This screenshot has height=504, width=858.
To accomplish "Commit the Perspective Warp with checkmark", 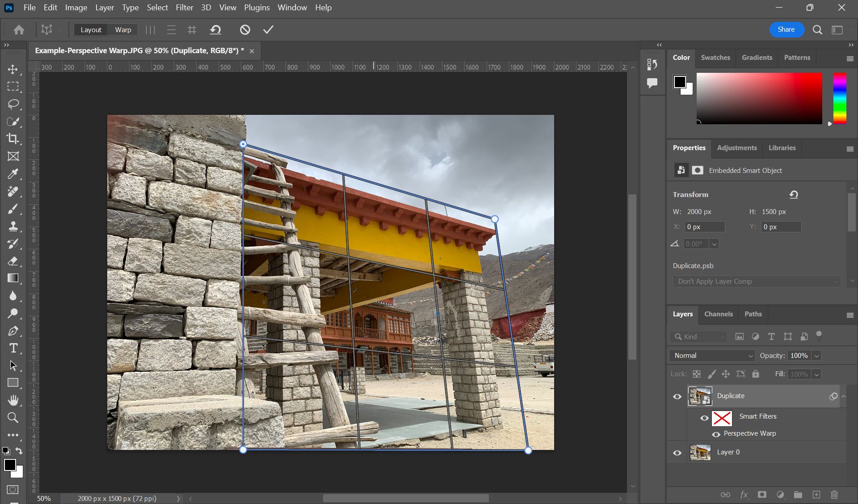I will [268, 30].
